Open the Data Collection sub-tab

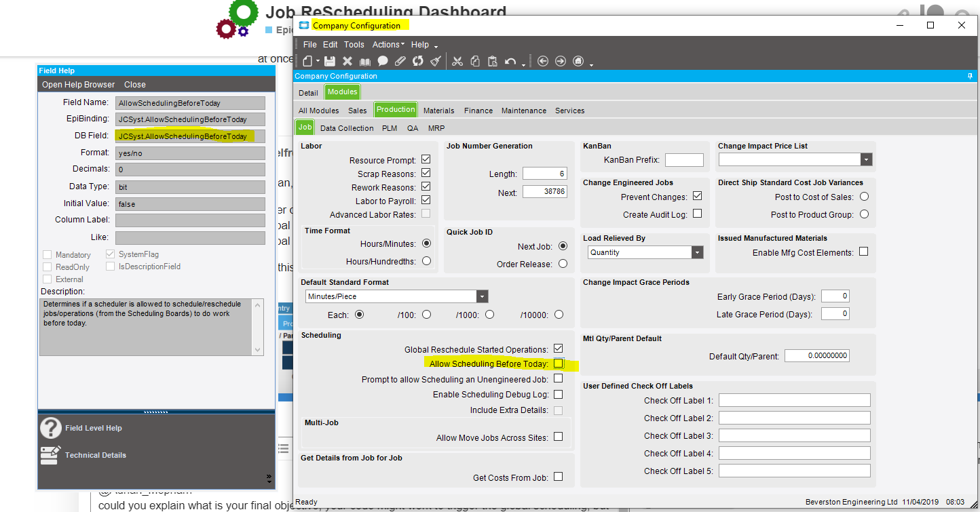pos(347,128)
